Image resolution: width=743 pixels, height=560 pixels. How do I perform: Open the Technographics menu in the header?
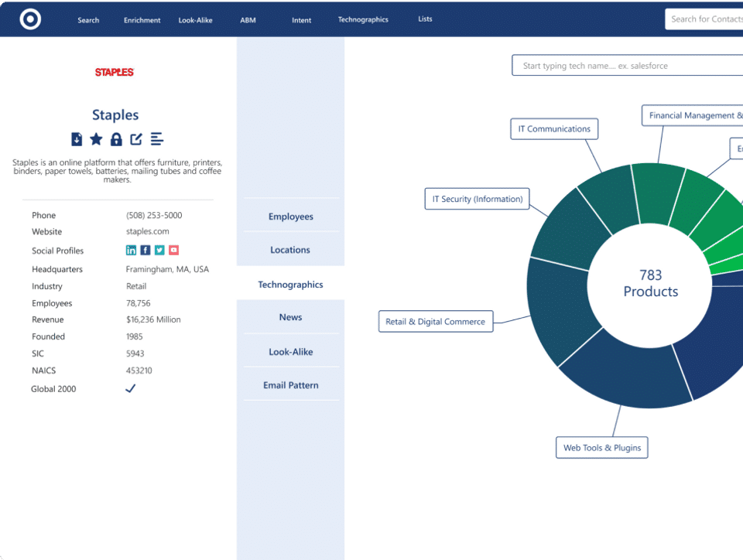(363, 19)
